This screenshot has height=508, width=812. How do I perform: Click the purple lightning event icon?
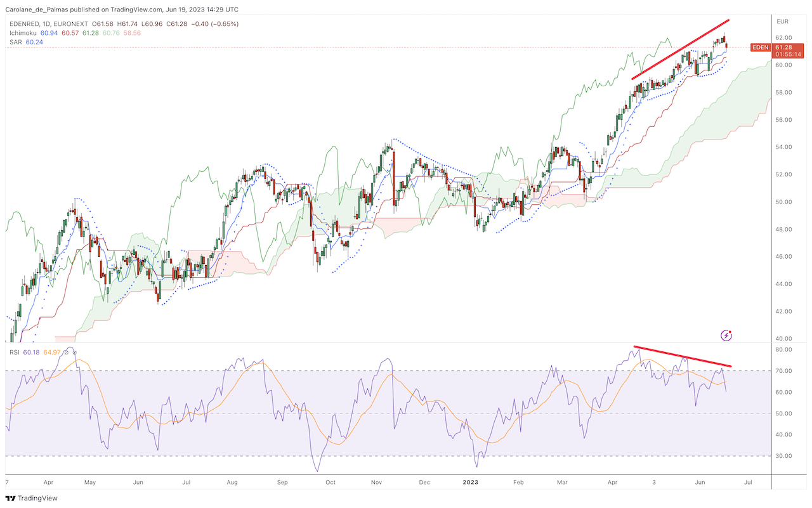(x=727, y=335)
